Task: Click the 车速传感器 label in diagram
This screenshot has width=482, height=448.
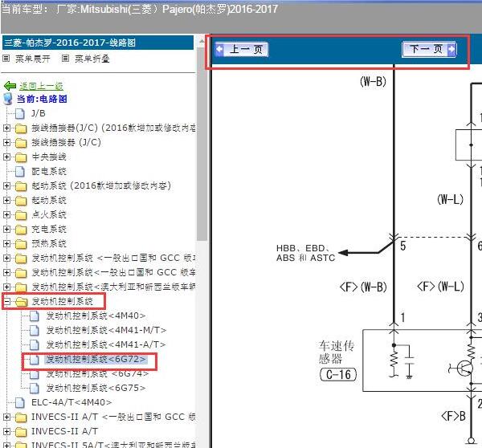Action: [x=337, y=352]
